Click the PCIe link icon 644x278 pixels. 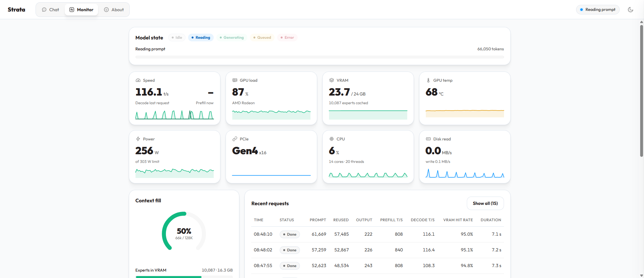pyautogui.click(x=235, y=139)
